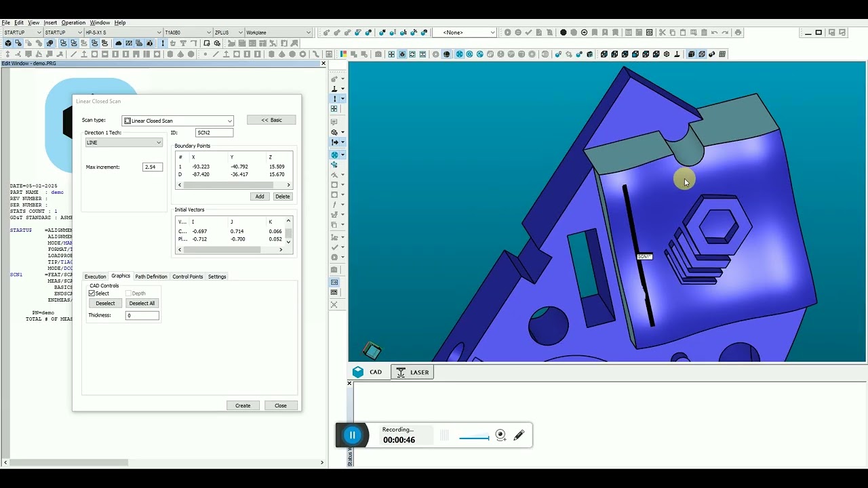The width and height of the screenshot is (868, 488).
Task: Toggle the Depth checkbox
Action: 128,293
